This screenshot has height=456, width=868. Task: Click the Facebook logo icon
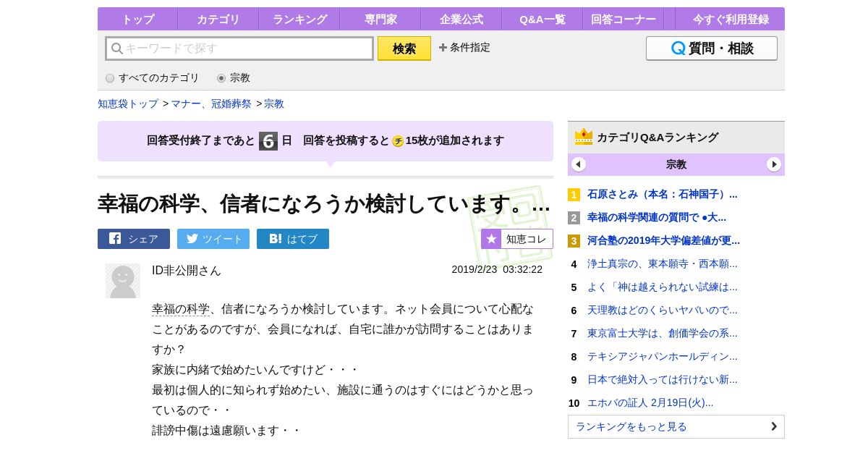coord(115,238)
